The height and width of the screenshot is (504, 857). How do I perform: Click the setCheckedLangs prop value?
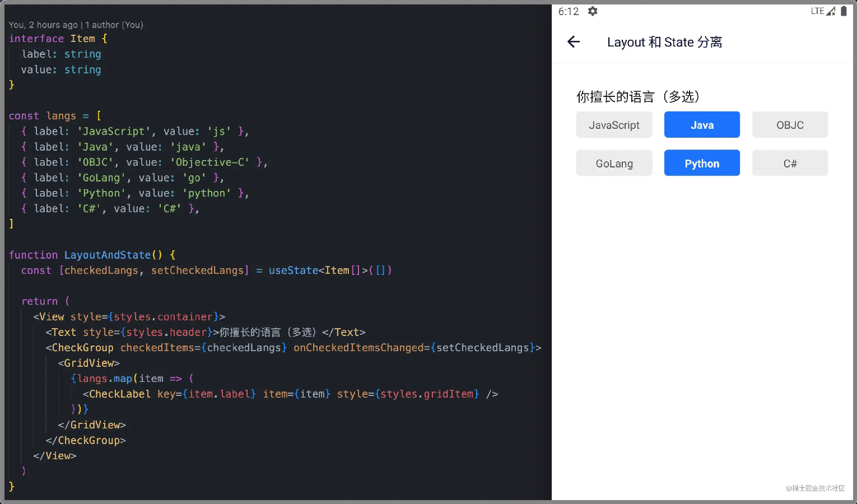482,348
